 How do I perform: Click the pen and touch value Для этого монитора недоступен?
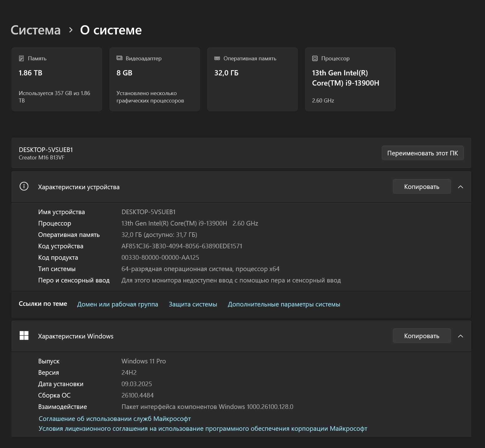point(231,280)
